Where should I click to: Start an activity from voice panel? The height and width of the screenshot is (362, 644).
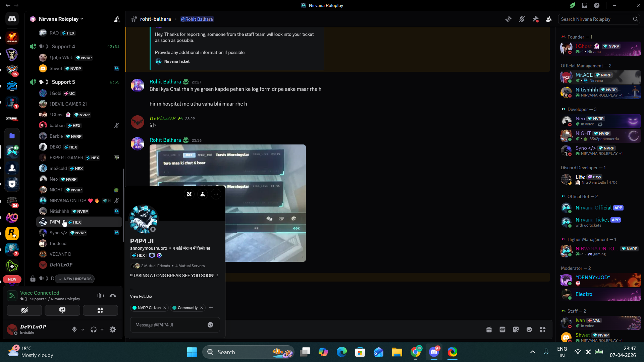100,310
